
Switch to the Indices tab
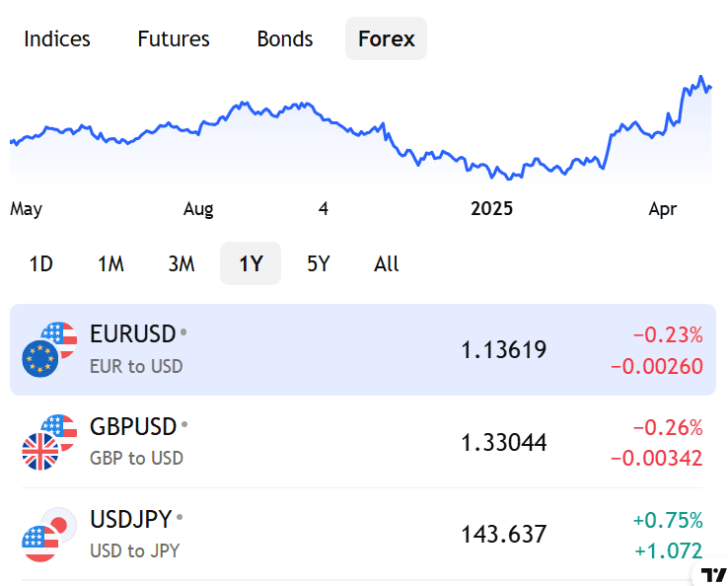tap(57, 38)
